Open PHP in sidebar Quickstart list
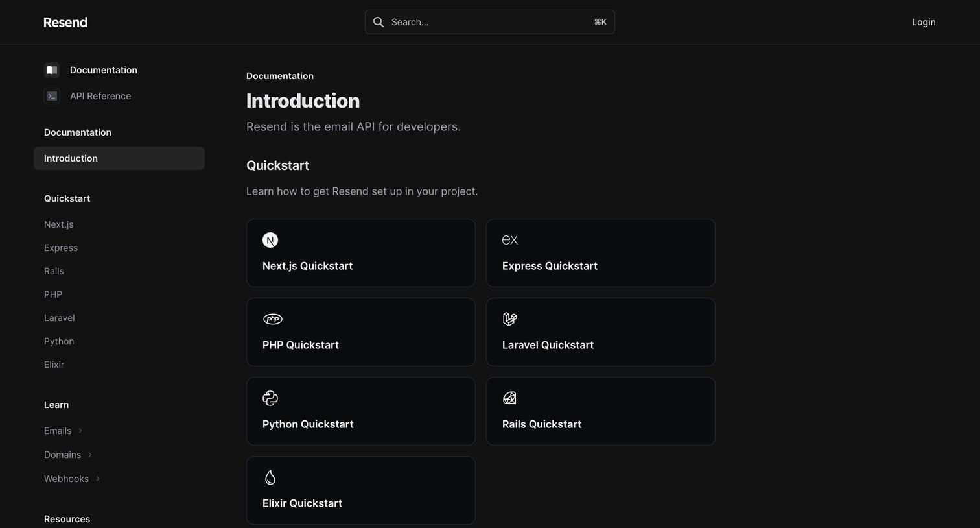The height and width of the screenshot is (528, 980). point(53,294)
